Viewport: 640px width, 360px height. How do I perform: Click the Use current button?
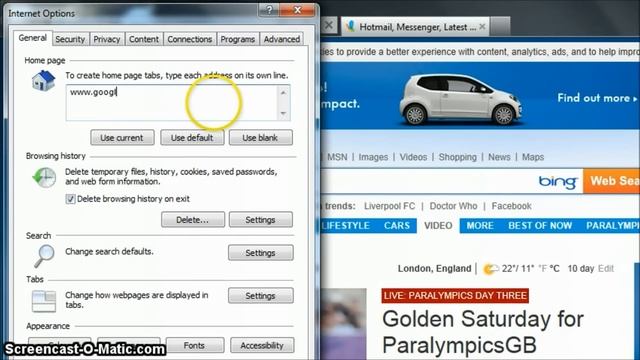click(122, 138)
